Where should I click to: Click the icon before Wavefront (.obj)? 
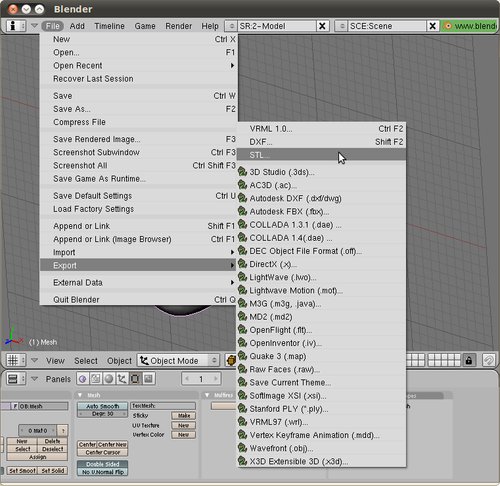[x=242, y=448]
